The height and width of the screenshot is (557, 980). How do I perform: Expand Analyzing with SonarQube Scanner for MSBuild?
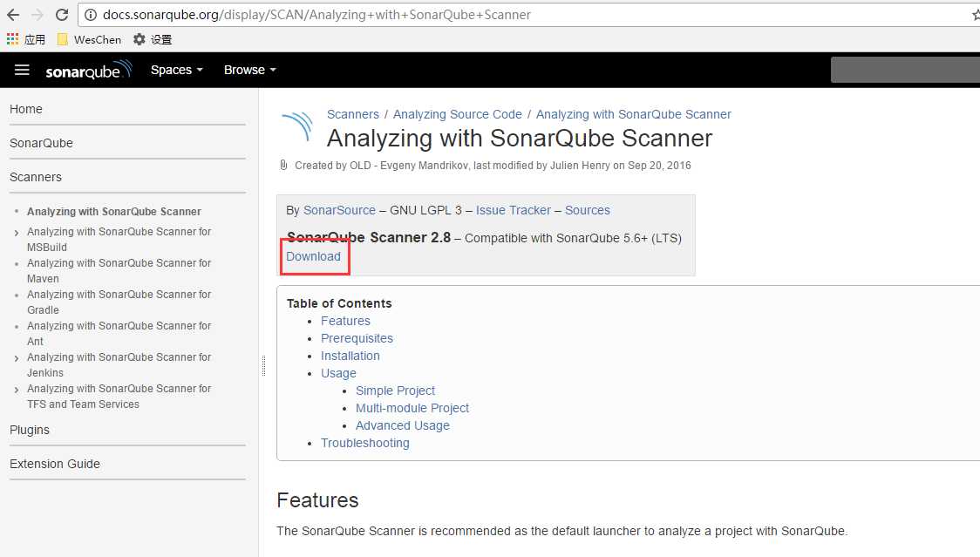(x=17, y=233)
